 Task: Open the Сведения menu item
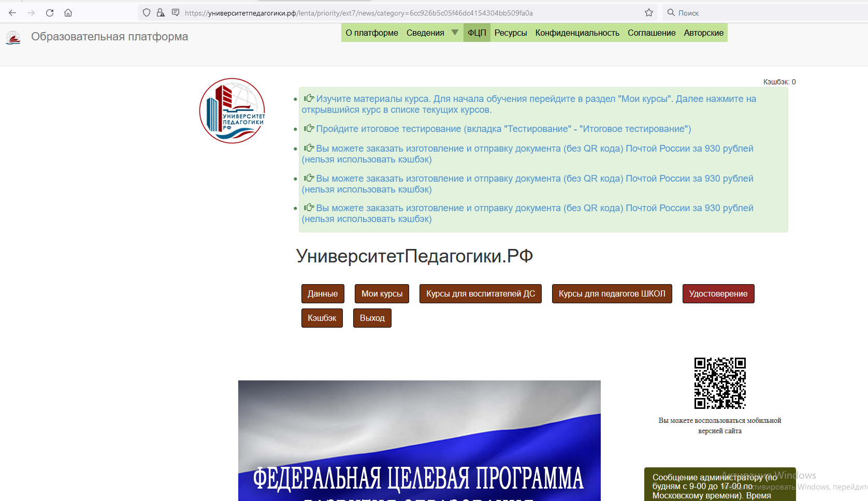425,33
